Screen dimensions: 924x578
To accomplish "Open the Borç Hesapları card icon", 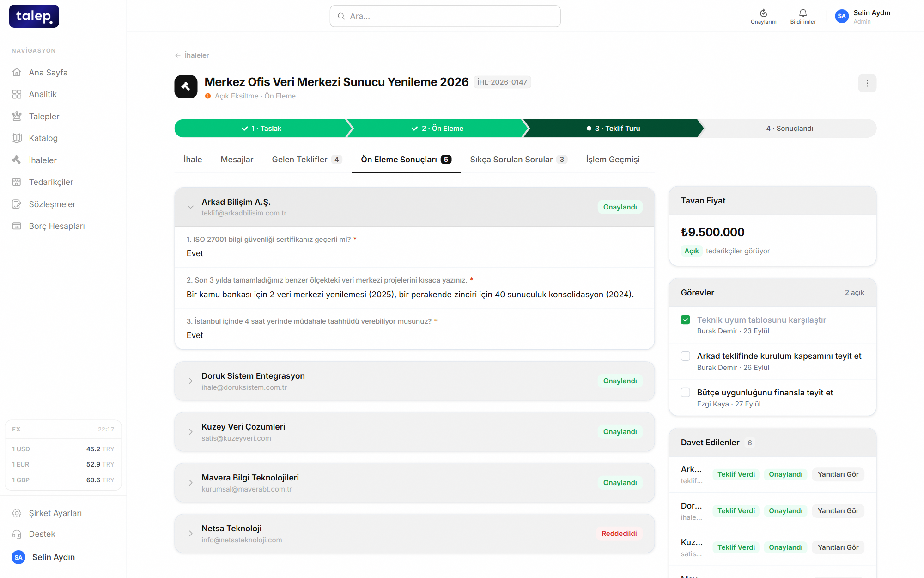I will pos(17,226).
